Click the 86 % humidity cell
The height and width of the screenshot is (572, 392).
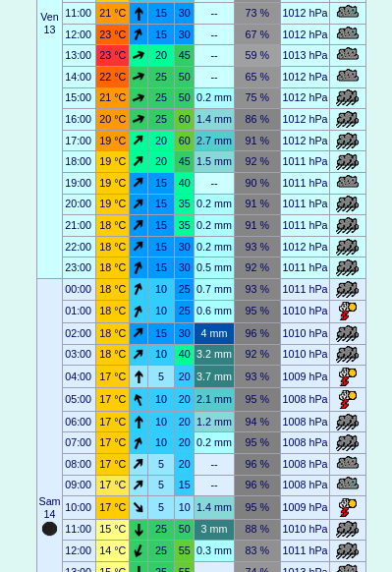(x=257, y=119)
